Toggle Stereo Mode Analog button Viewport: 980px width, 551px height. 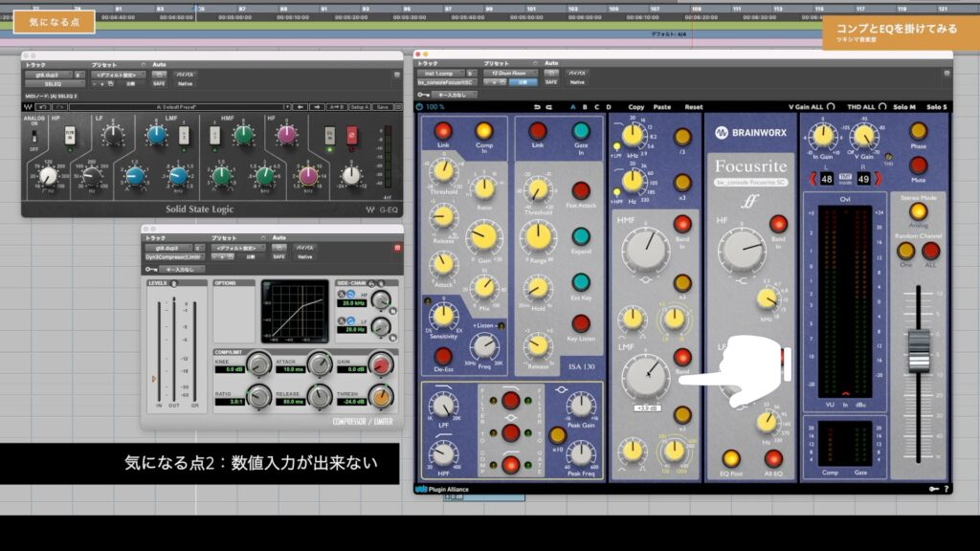(918, 211)
